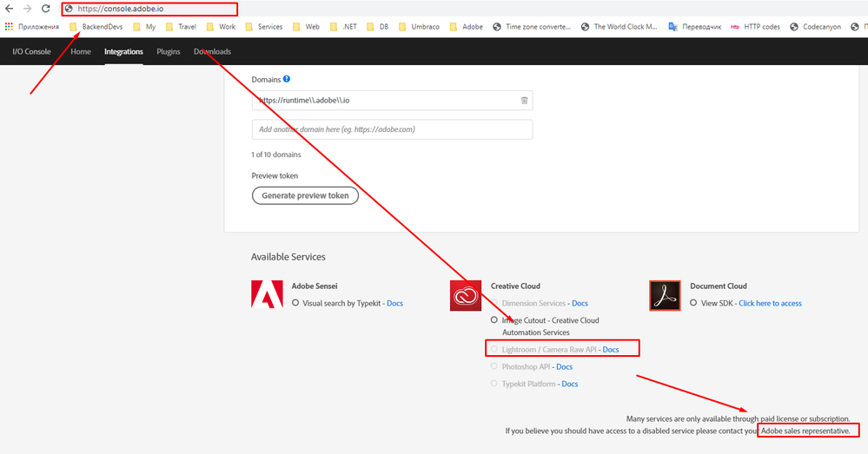Click the Document Cloud Acrobat logo
This screenshot has height=454, width=868.
(665, 295)
